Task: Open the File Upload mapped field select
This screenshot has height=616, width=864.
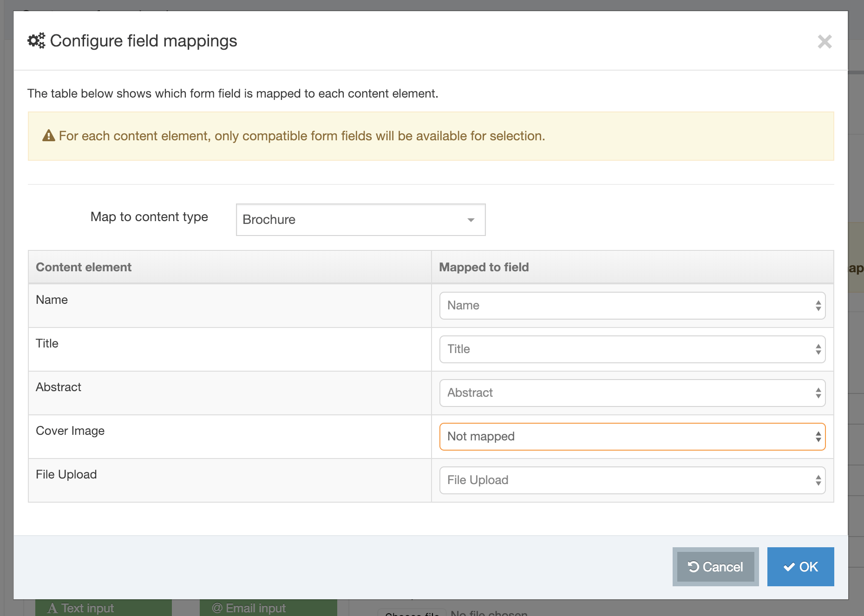Action: point(632,480)
